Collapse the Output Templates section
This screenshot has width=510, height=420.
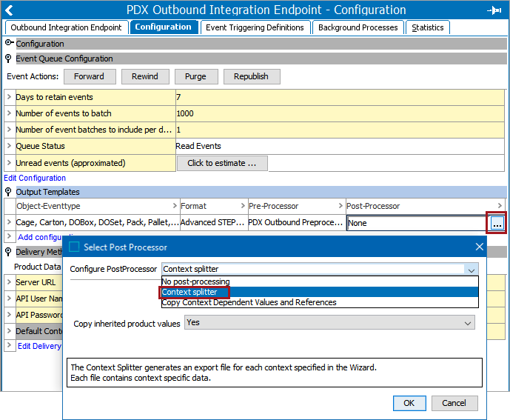(x=8, y=192)
